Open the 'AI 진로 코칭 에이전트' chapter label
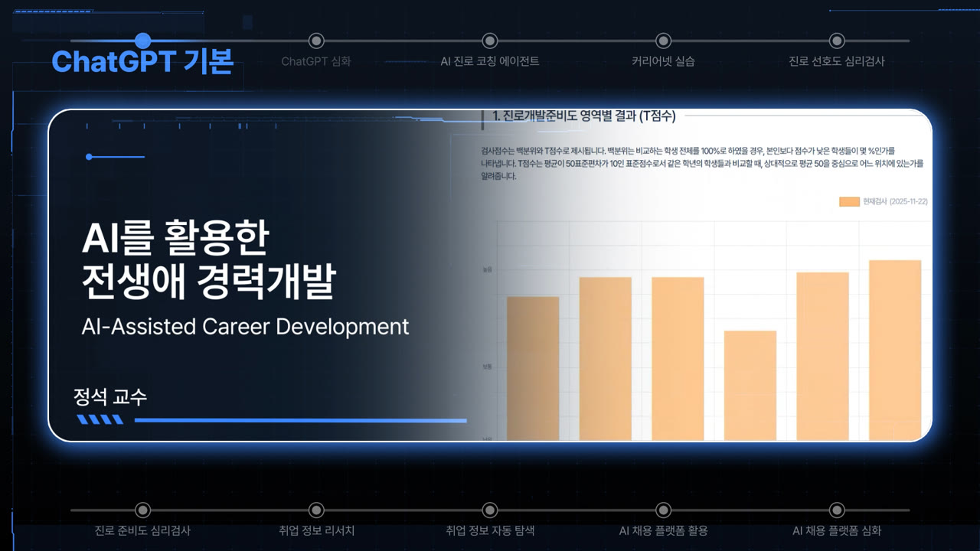Image resolution: width=980 pixels, height=551 pixels. pos(490,61)
